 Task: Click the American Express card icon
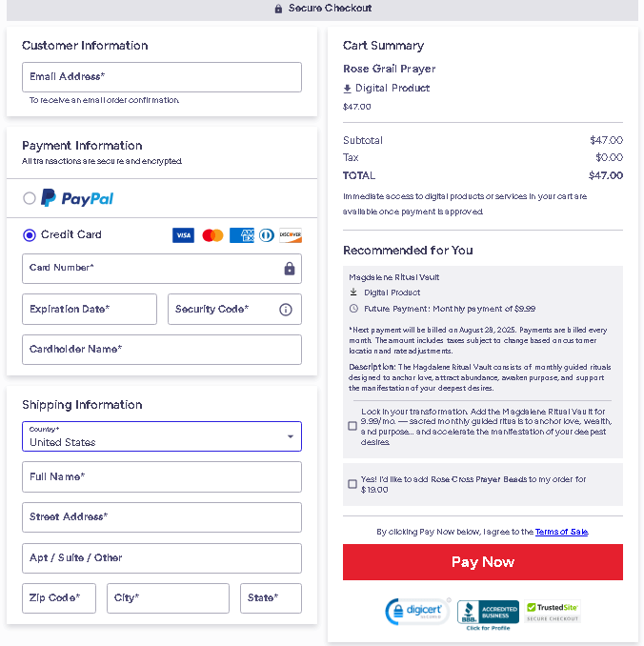[x=241, y=235]
